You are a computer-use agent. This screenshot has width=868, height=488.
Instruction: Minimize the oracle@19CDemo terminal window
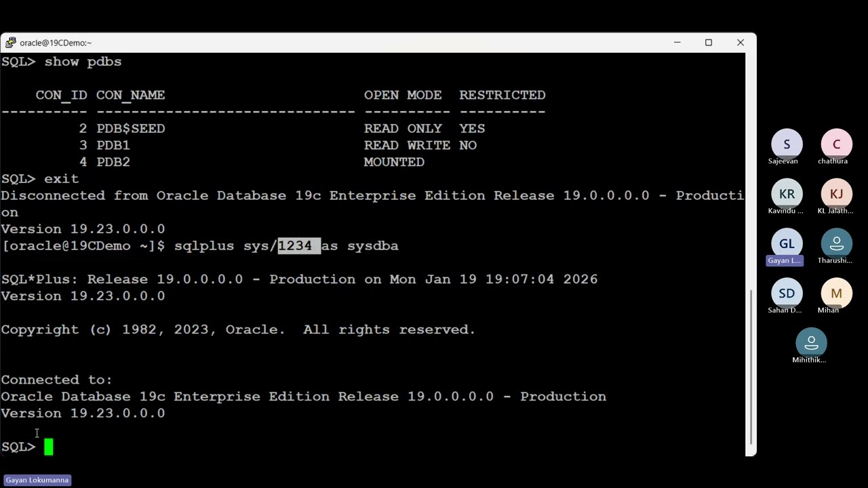677,43
